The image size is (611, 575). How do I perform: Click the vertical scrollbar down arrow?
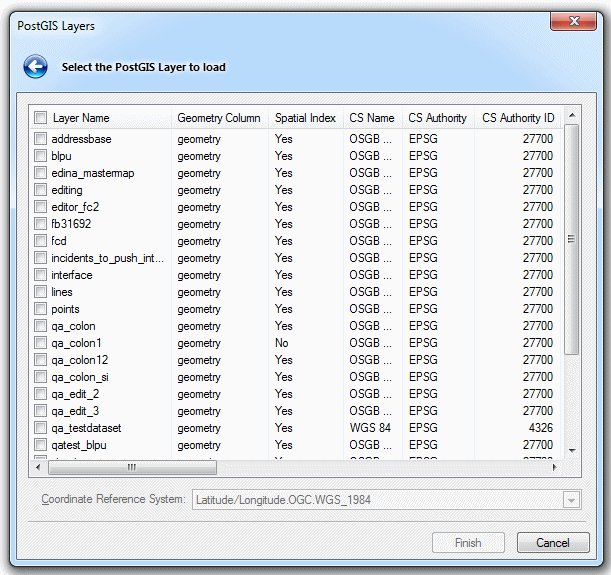pyautogui.click(x=571, y=451)
